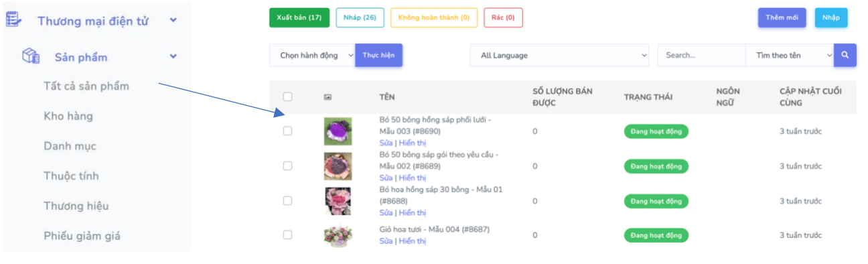The image size is (868, 264).
Task: Collapse the Thương mại điện tử menu chevron
Action: 173,20
